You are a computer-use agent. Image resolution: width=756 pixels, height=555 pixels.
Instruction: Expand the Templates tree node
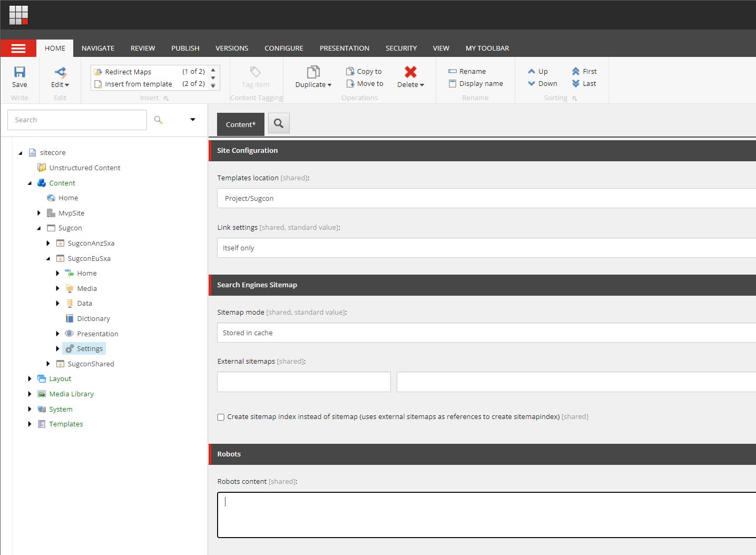30,424
